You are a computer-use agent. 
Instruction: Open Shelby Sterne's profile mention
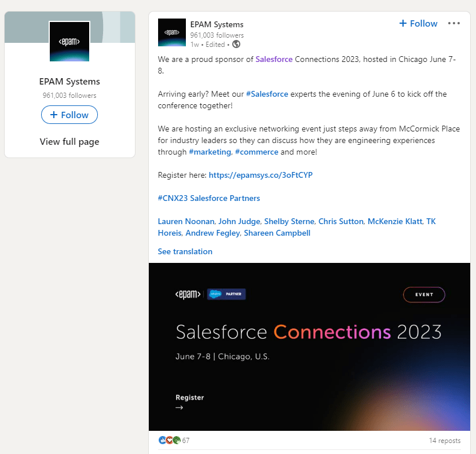click(x=289, y=222)
